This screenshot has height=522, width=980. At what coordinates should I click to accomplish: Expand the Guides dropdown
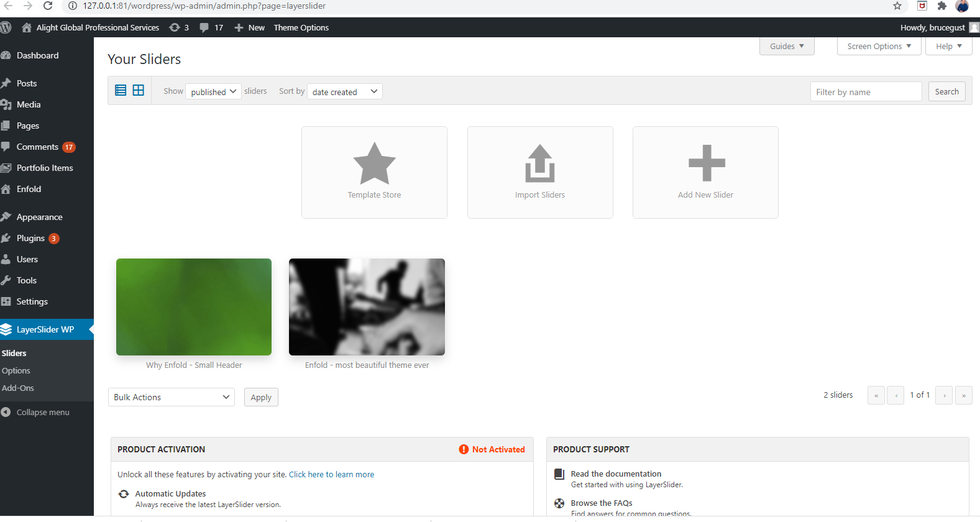(787, 46)
